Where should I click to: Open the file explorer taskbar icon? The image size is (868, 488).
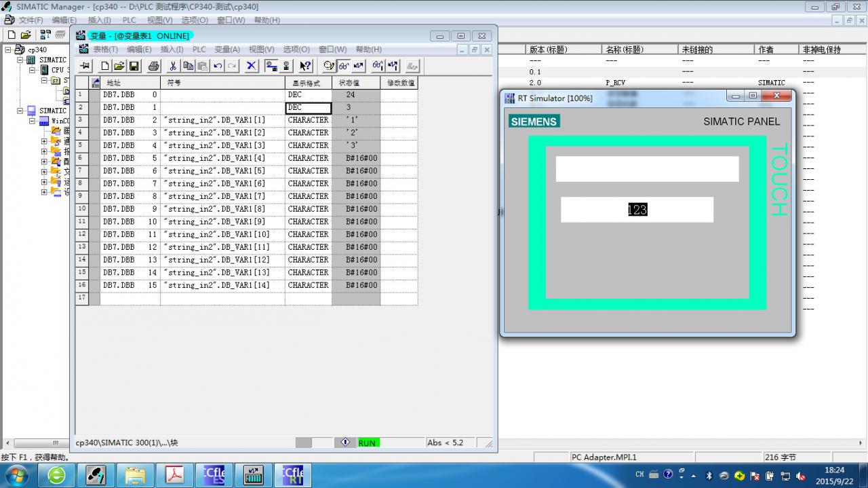coord(136,475)
